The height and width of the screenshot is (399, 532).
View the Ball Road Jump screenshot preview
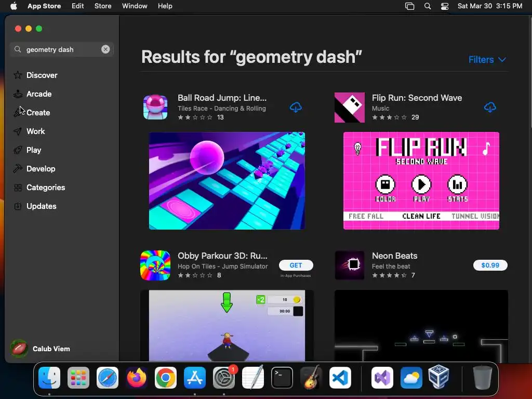click(x=227, y=181)
